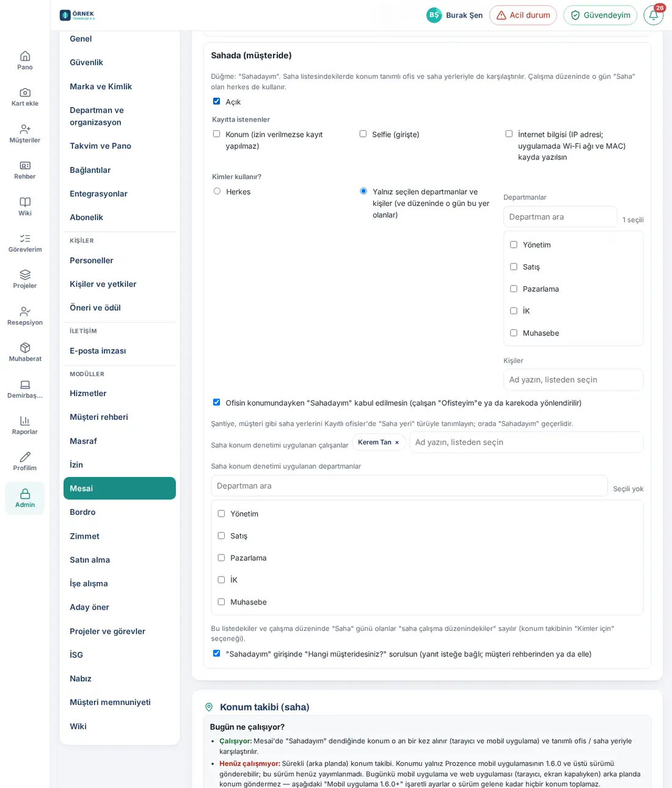Open the Genel settings section
This screenshot has height=788, width=672.
120,39
